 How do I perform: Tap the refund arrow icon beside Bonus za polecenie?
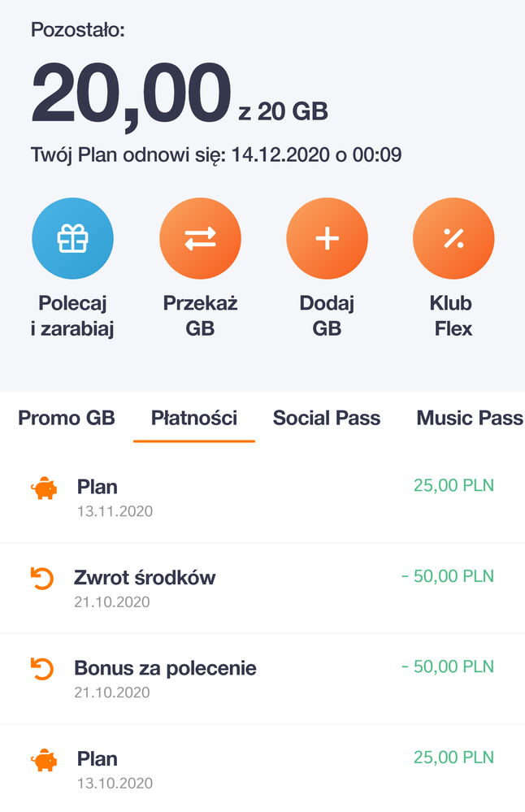pos(41,669)
